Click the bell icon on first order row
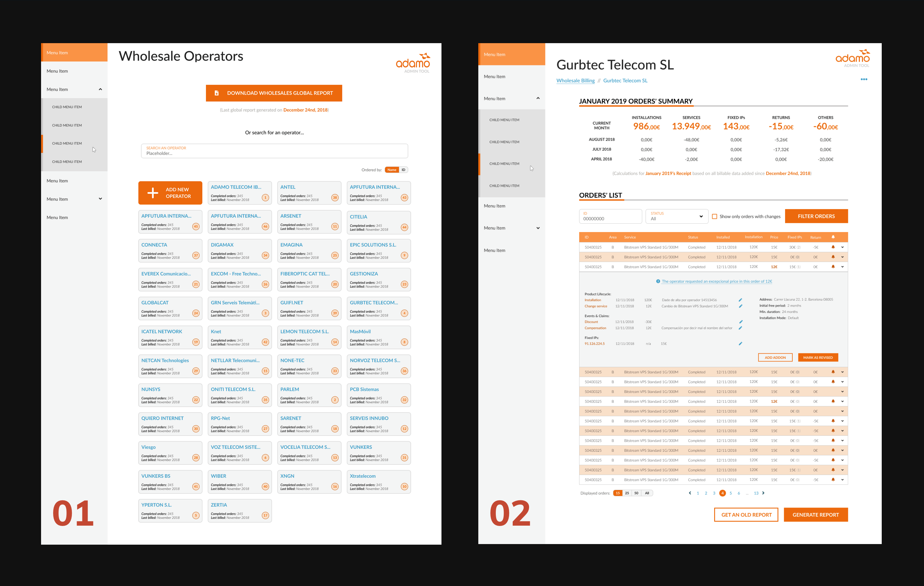 point(833,247)
